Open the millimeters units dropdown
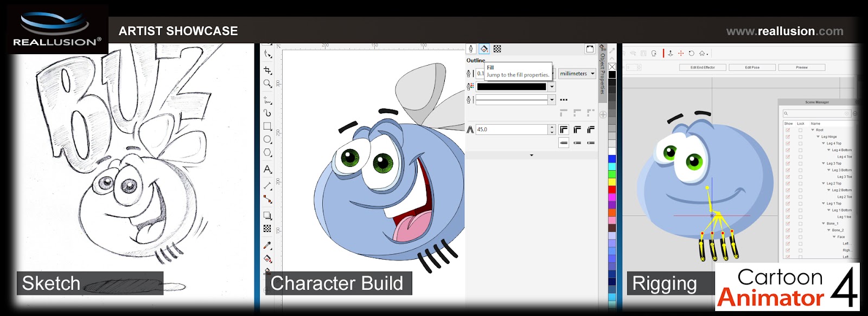Screen dimensions: 868x316 tap(577, 74)
